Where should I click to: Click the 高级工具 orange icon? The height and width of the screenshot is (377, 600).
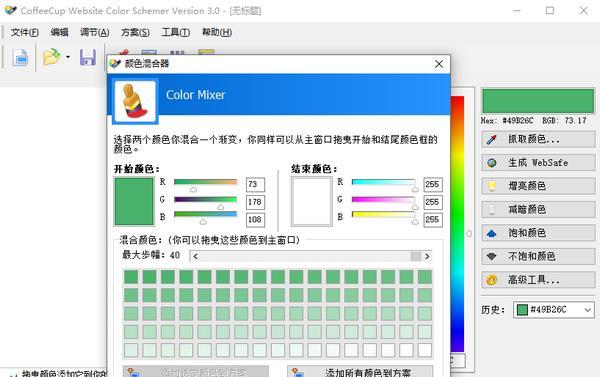point(491,280)
